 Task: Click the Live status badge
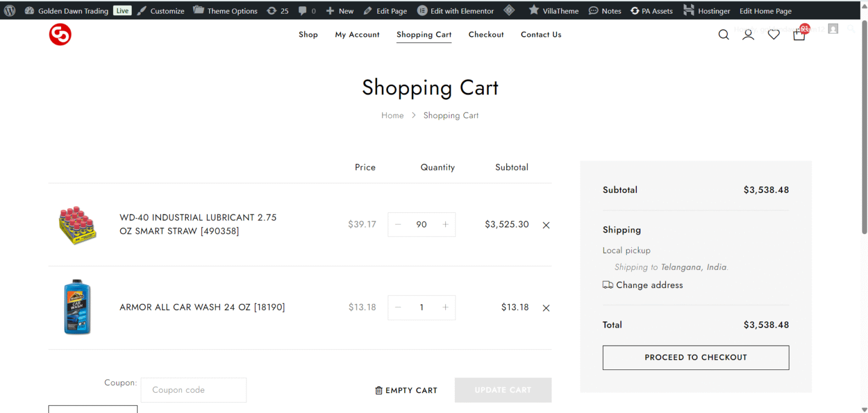click(122, 11)
